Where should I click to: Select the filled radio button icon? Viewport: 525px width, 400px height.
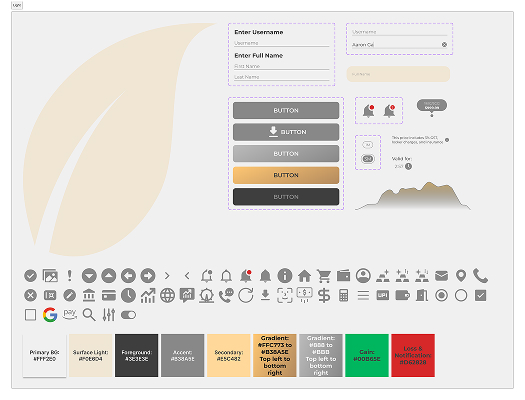(x=441, y=296)
